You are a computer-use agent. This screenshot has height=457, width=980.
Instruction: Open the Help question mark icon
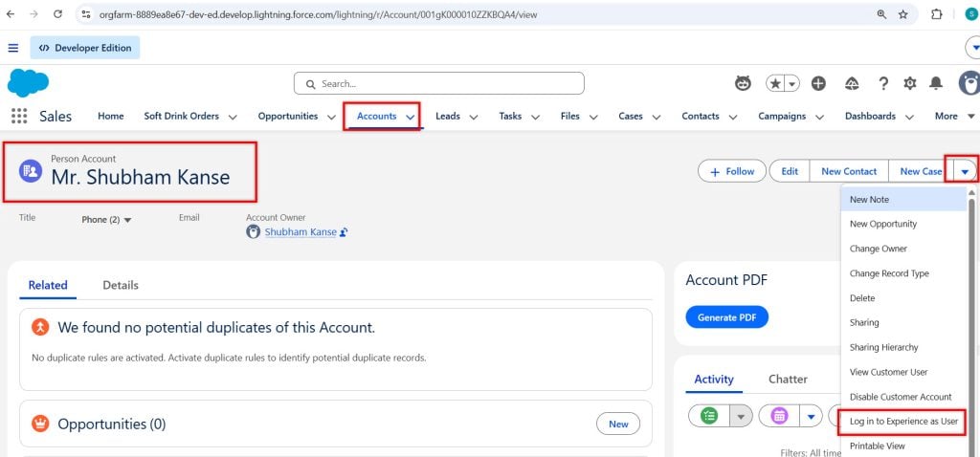click(883, 83)
